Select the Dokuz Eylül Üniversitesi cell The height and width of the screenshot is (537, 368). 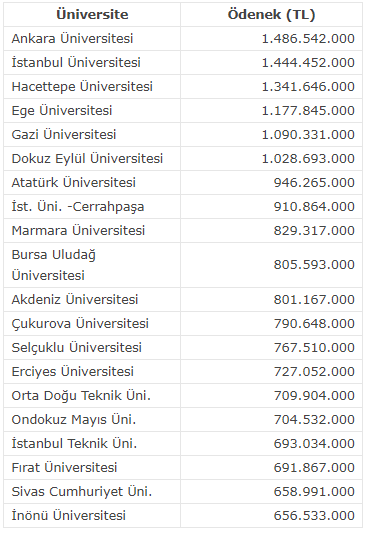tap(92, 159)
